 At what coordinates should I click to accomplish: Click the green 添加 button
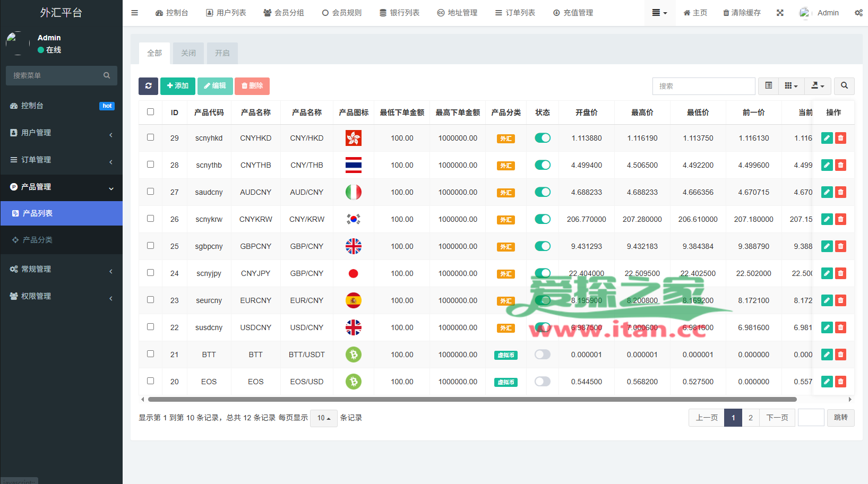pos(177,86)
